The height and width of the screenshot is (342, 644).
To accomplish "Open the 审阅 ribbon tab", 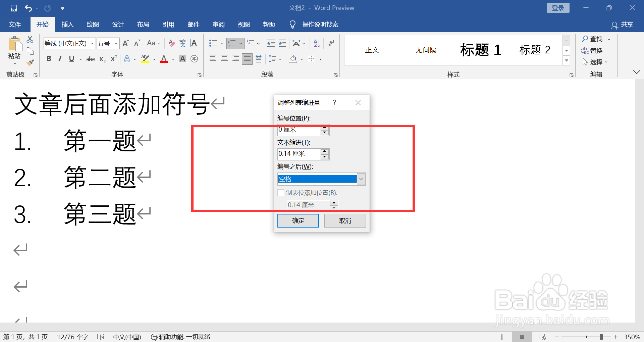I will click(x=218, y=24).
